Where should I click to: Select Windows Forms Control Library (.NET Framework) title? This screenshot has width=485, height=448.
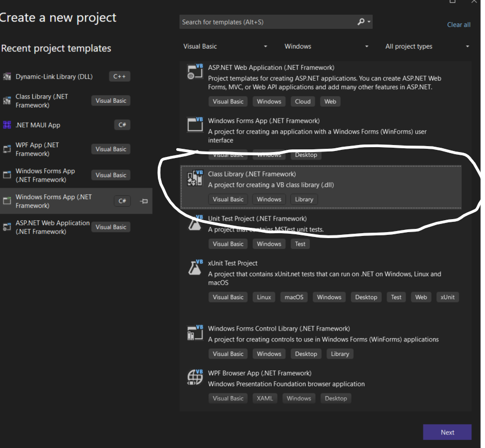click(x=279, y=328)
